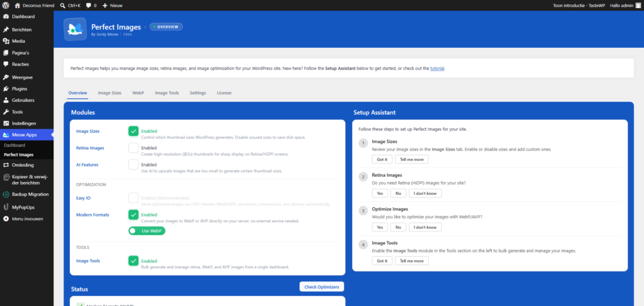This screenshot has width=644, height=306.
Task: Click the Tools wrench icon
Action: [6, 112]
